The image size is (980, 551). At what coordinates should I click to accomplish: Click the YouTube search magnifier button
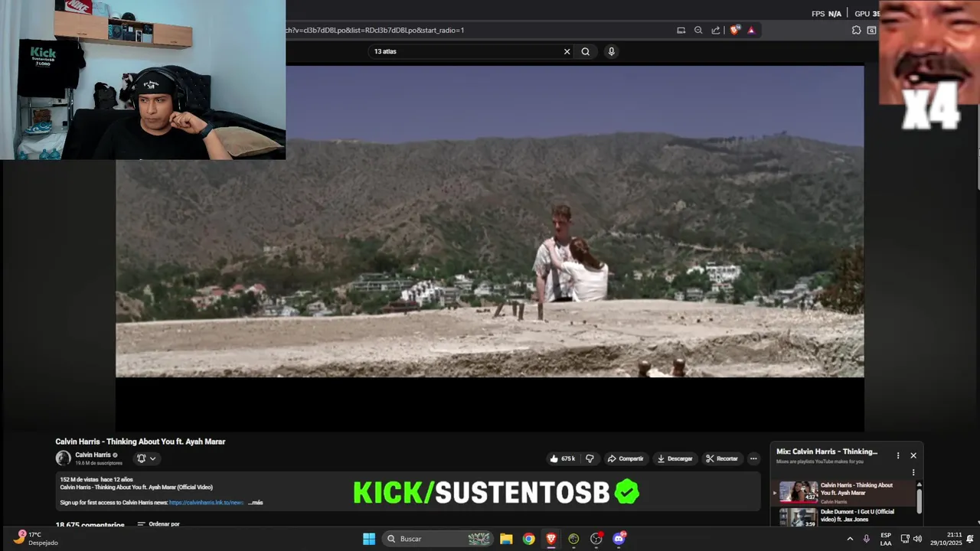coord(586,51)
